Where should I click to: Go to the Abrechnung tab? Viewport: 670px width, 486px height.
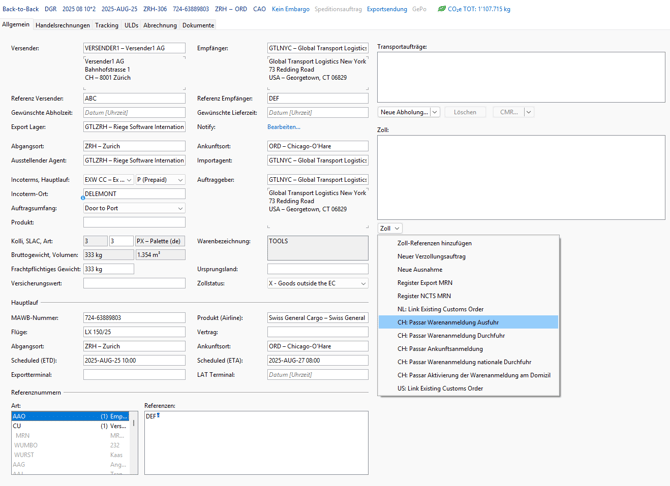[x=160, y=25]
